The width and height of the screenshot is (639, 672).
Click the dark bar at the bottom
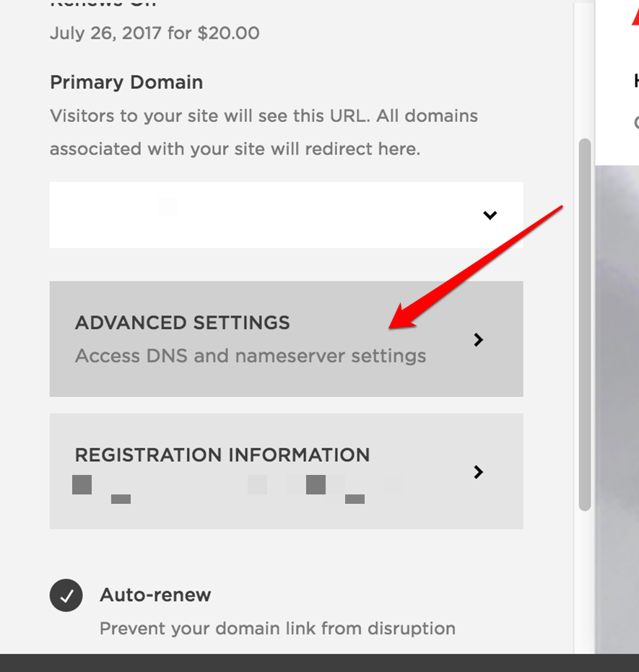click(319, 663)
